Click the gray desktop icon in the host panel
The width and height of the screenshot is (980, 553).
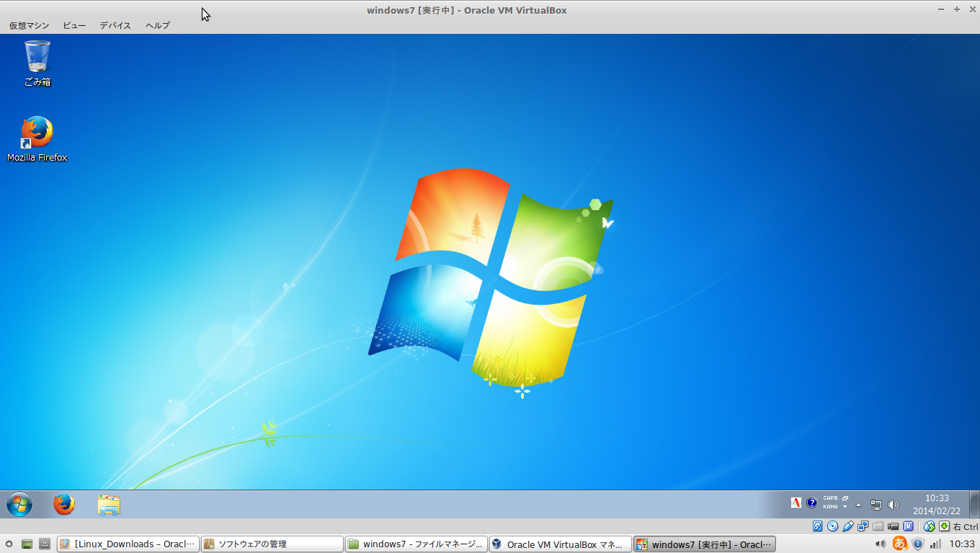(x=44, y=544)
